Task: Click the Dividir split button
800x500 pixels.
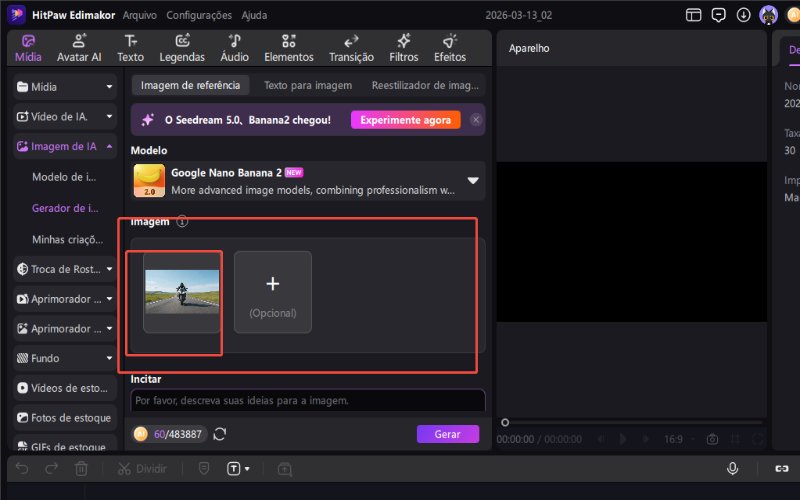Action: point(142,468)
